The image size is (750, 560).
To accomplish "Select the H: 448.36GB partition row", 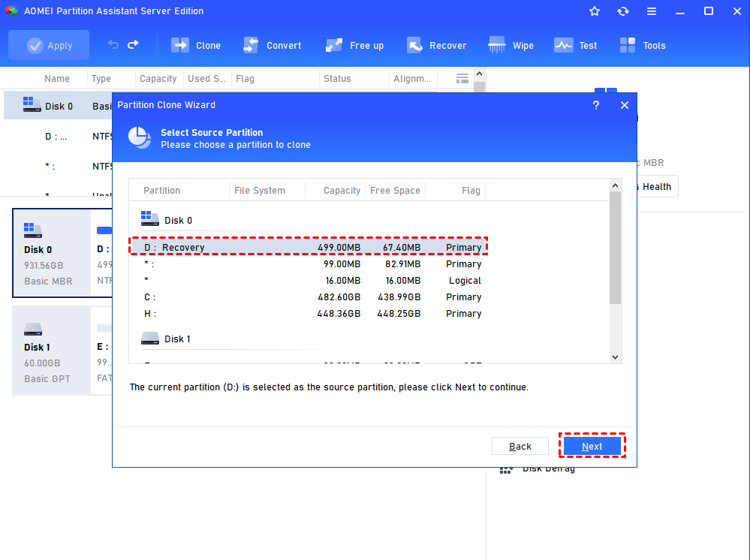I will click(308, 314).
